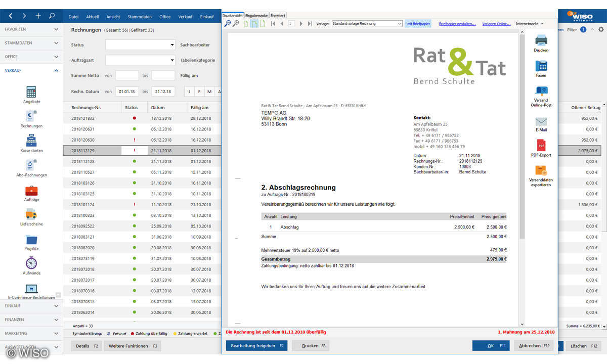Image resolution: width=607 pixels, height=364 pixels.
Task: Open the Vorlage template dropdown
Action: tap(367, 24)
